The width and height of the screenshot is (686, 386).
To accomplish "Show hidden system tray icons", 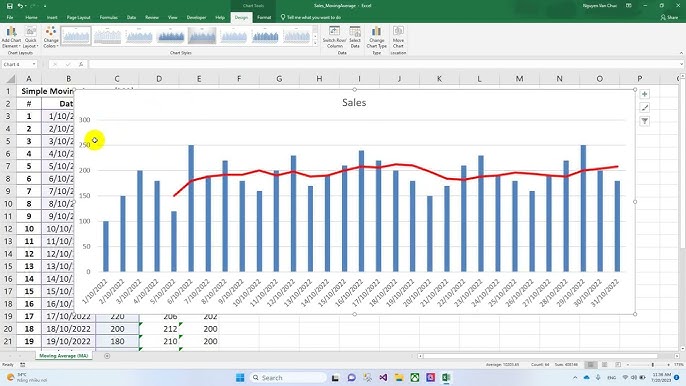I will (575, 377).
